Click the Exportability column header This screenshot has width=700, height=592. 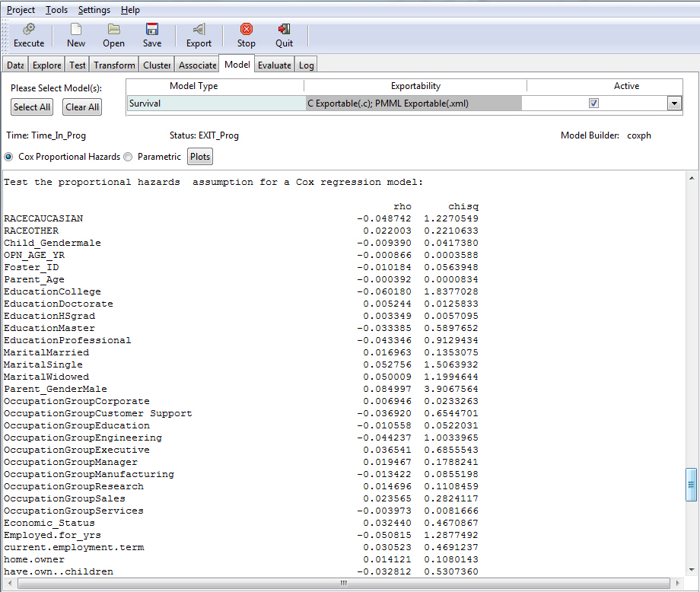(x=415, y=86)
